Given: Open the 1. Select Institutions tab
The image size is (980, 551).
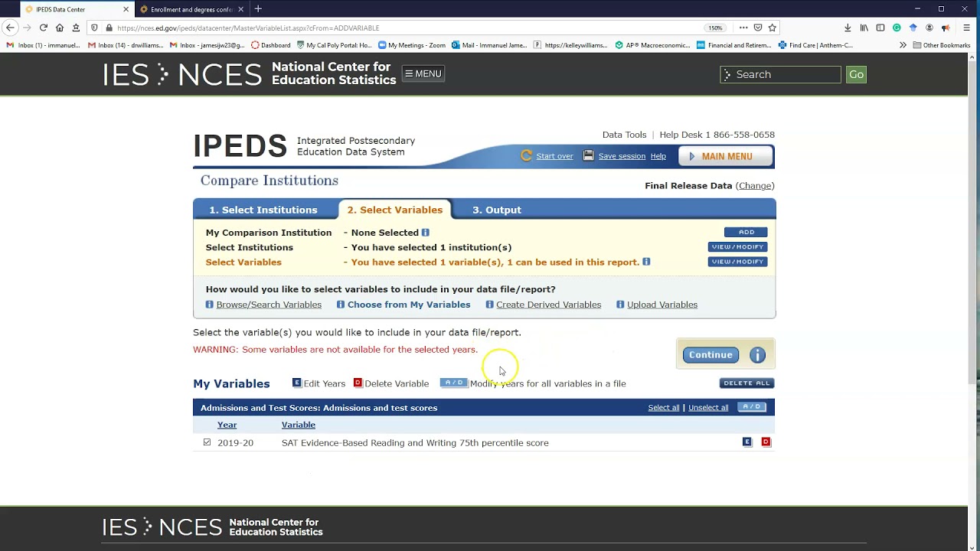Looking at the screenshot, I should [x=263, y=210].
